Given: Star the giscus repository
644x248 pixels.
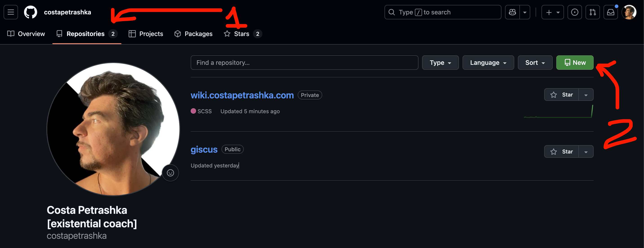Looking at the screenshot, I should click(x=561, y=152).
